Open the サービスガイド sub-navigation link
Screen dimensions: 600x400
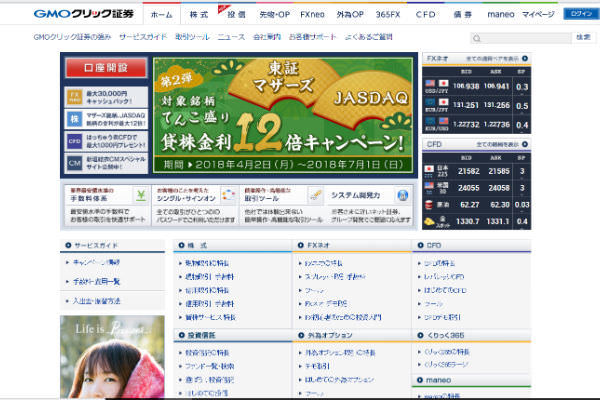[x=143, y=37]
